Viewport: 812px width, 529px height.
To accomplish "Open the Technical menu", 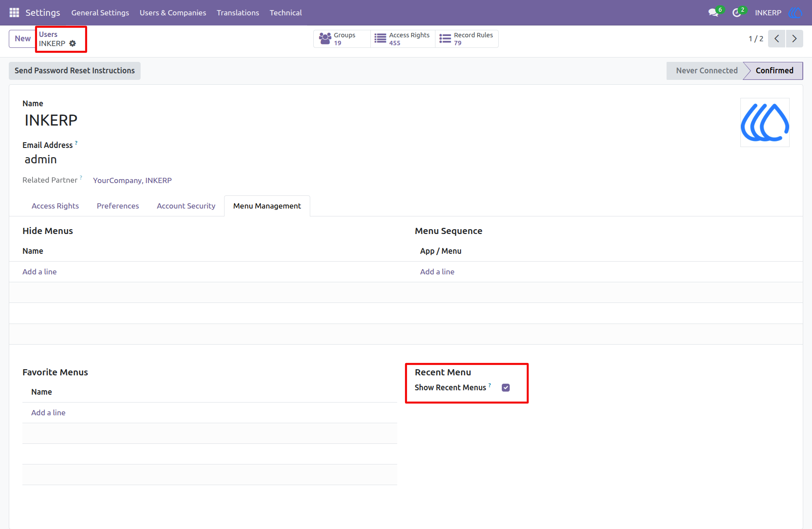I will coord(286,13).
